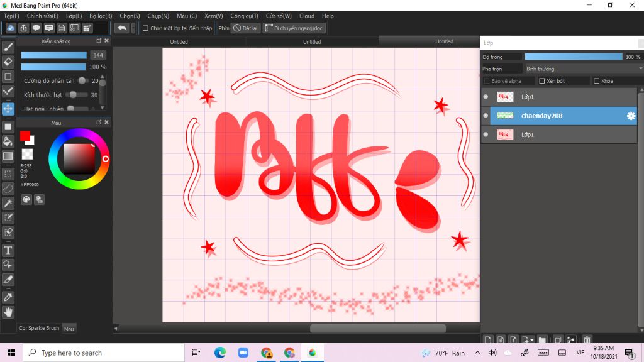The image size is (644, 362).
Task: Select the rectangular Select tool
Action: point(8,173)
